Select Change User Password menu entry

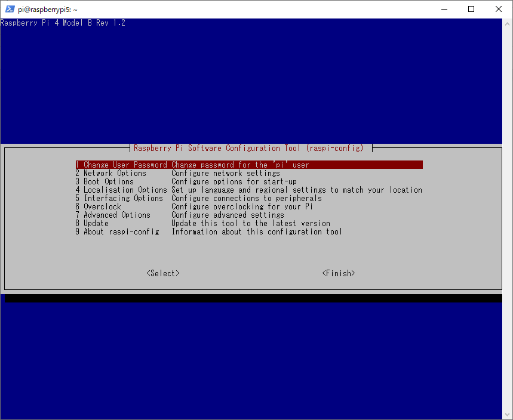(249, 165)
